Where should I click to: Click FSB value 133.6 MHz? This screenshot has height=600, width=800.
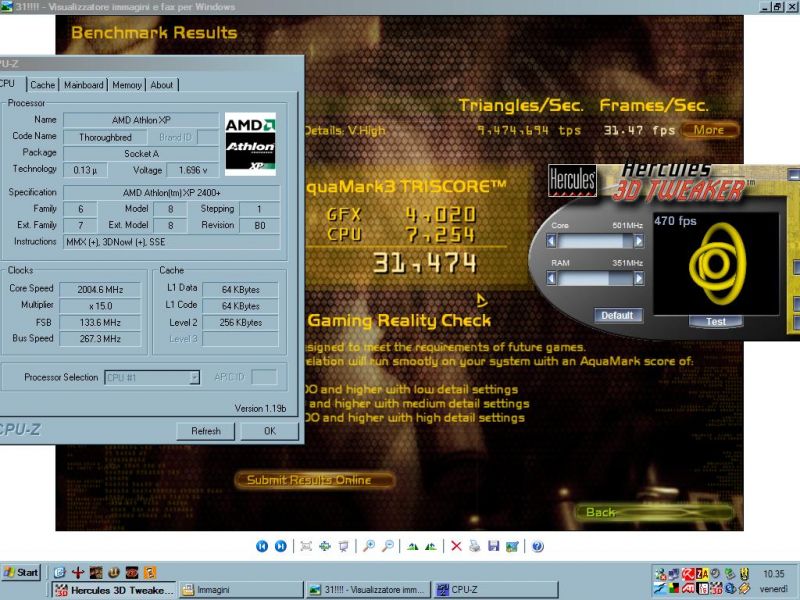click(100, 322)
